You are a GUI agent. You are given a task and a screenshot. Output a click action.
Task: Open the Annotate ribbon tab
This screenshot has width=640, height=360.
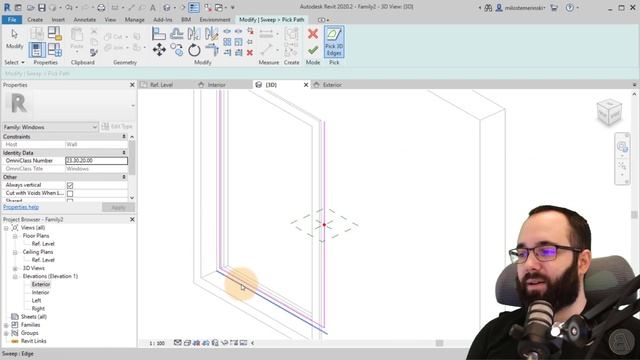click(84, 20)
